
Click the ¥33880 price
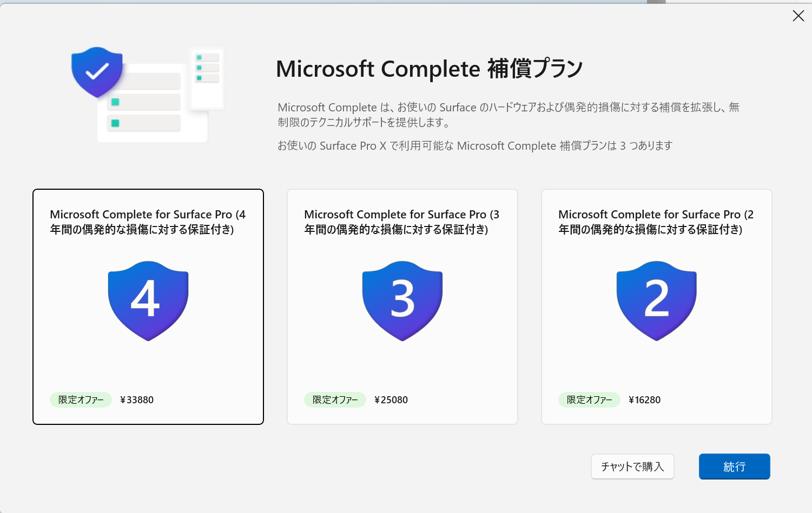(137, 400)
